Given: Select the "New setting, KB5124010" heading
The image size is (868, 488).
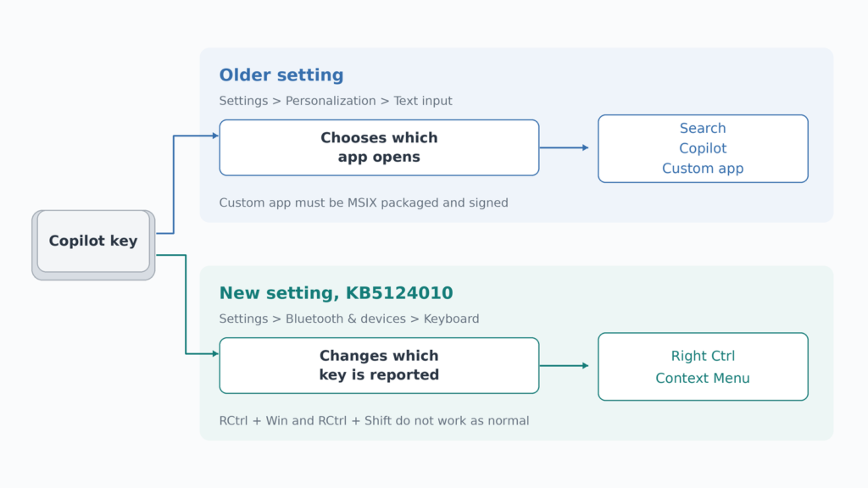Looking at the screenshot, I should [x=336, y=292].
